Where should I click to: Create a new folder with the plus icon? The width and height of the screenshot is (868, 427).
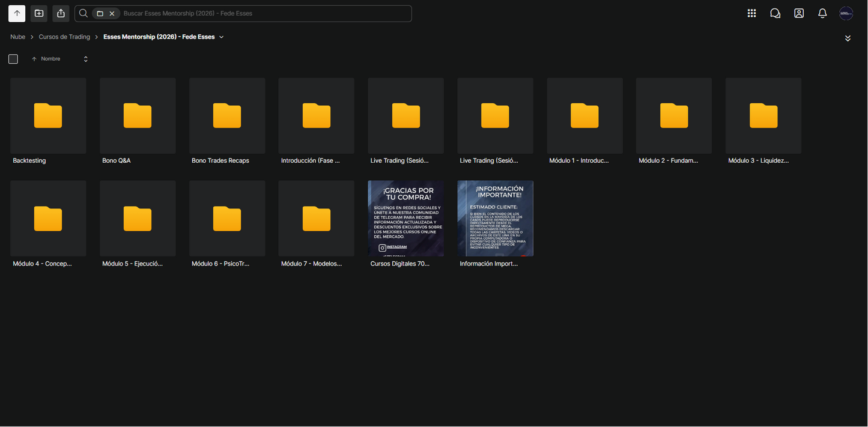[x=39, y=13]
